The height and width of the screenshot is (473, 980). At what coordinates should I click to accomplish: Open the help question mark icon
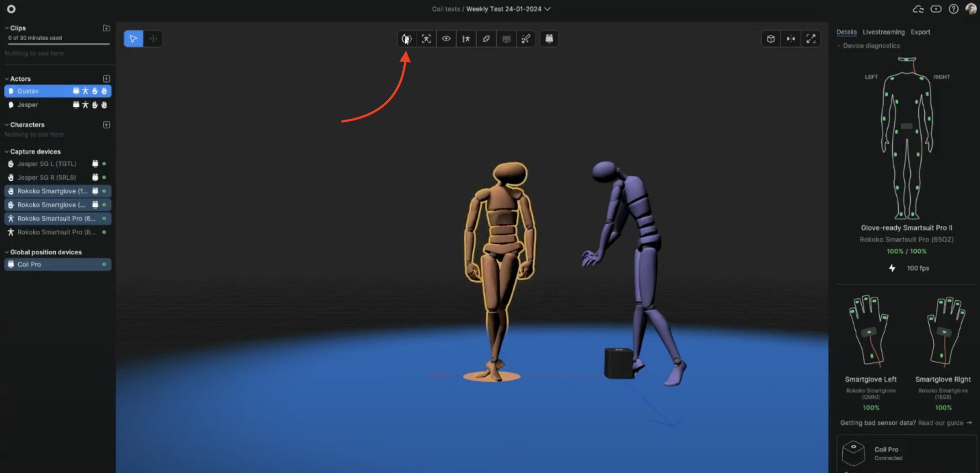954,9
